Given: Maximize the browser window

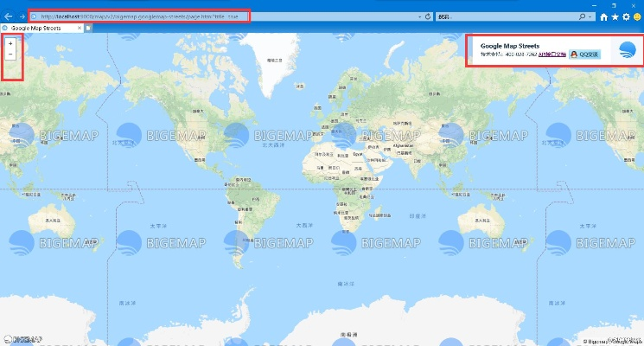Looking at the screenshot, I should (614, 5).
